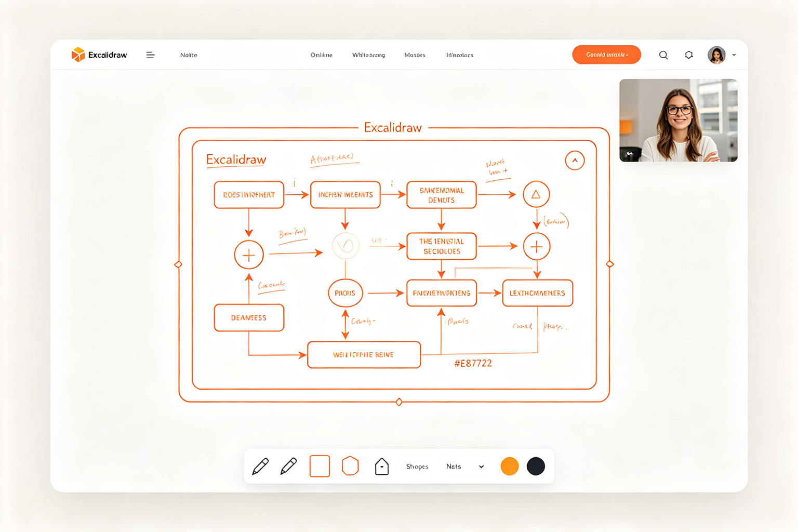Click the right diamond handle of frame

(610, 264)
